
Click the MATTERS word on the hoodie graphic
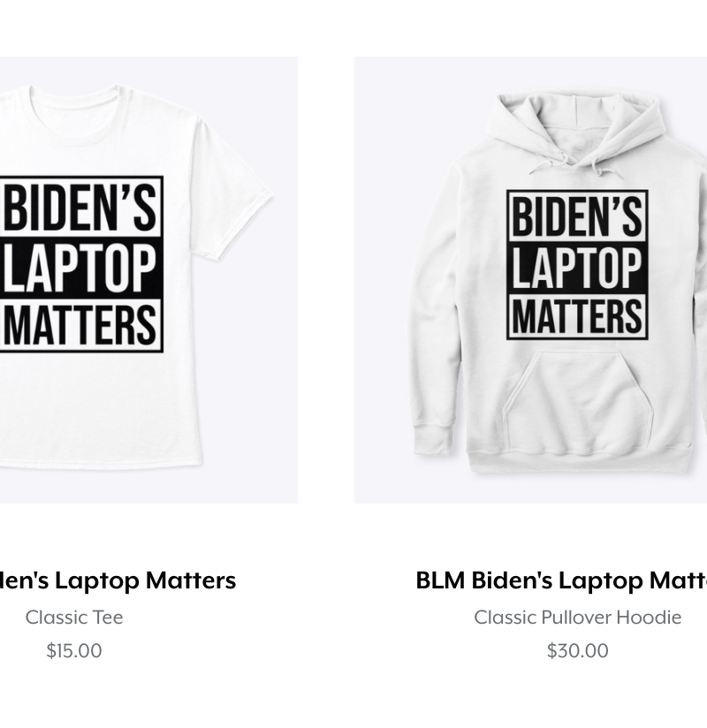click(x=577, y=316)
